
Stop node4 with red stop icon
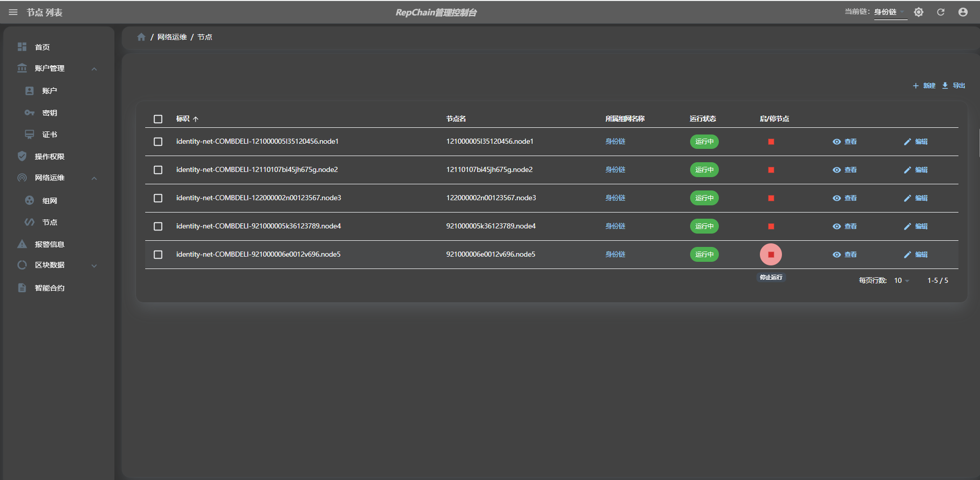click(771, 226)
